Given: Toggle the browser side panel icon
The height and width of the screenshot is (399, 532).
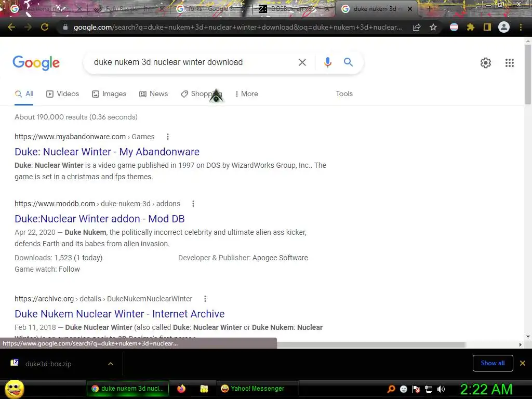Looking at the screenshot, I should coord(487,27).
